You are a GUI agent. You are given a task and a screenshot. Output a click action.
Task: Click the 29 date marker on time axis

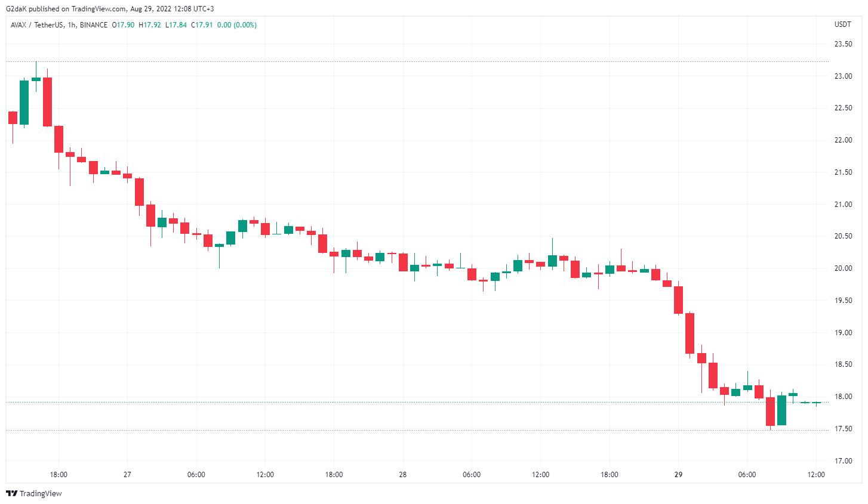tap(678, 475)
